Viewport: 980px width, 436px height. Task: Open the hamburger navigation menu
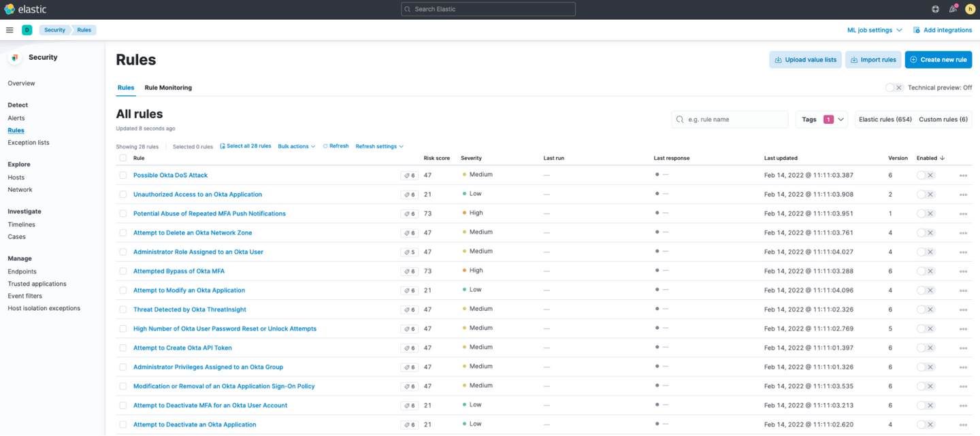point(10,30)
